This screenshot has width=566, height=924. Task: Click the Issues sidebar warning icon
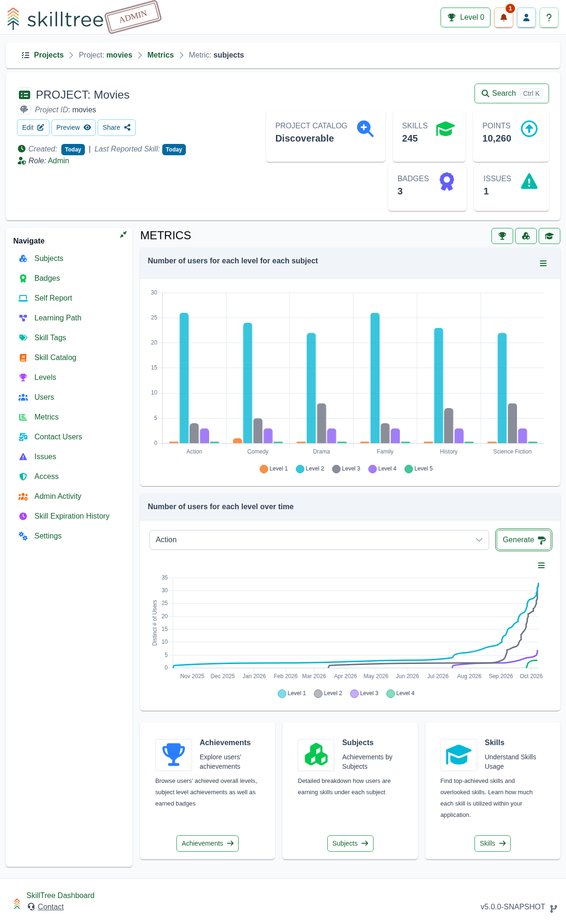[x=23, y=457]
